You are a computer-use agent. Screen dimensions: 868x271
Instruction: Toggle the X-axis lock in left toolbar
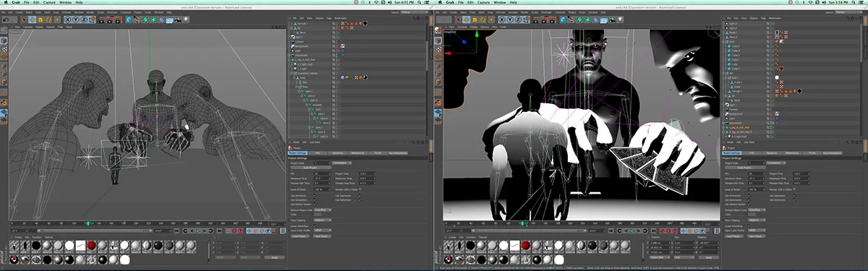pyautogui.click(x=67, y=20)
